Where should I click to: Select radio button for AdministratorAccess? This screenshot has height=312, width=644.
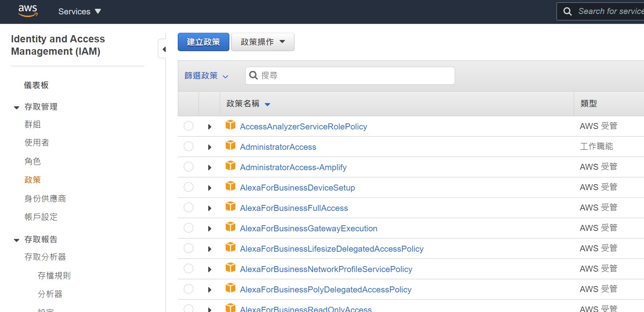click(x=189, y=146)
